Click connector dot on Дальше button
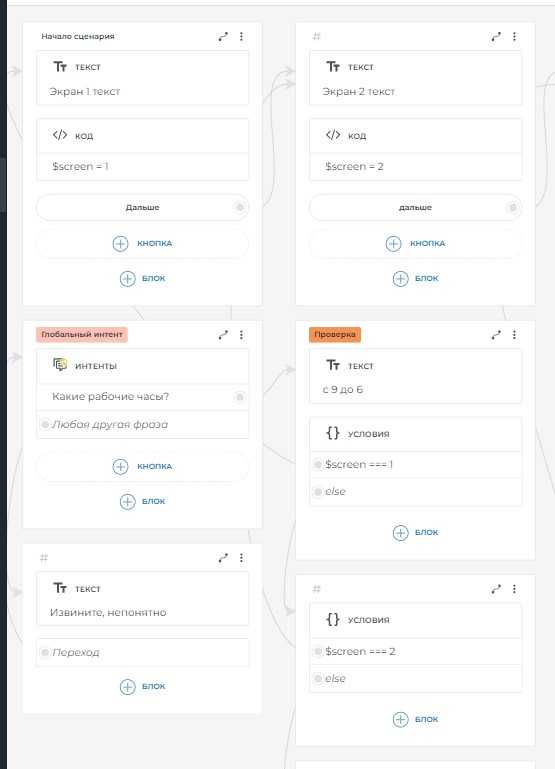This screenshot has height=769, width=555. click(x=240, y=207)
